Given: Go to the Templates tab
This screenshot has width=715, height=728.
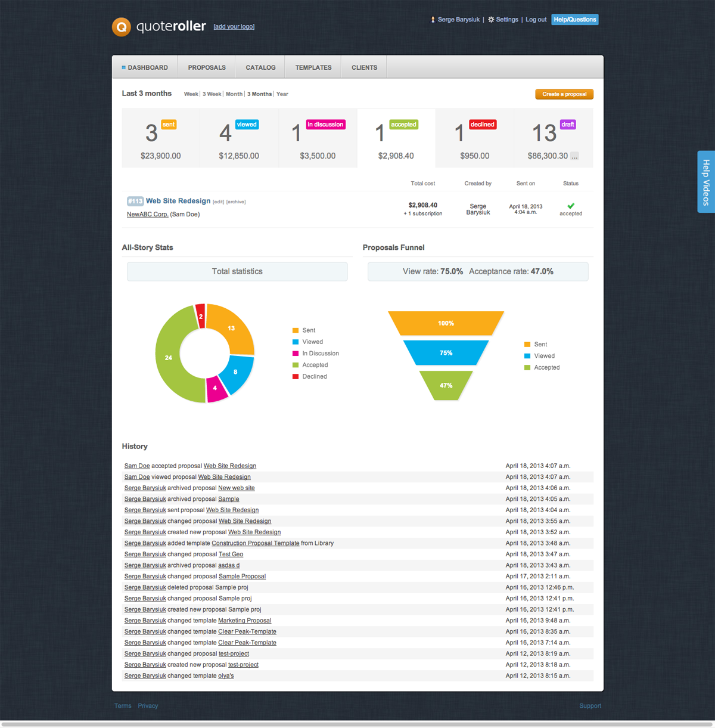Looking at the screenshot, I should tap(313, 67).
